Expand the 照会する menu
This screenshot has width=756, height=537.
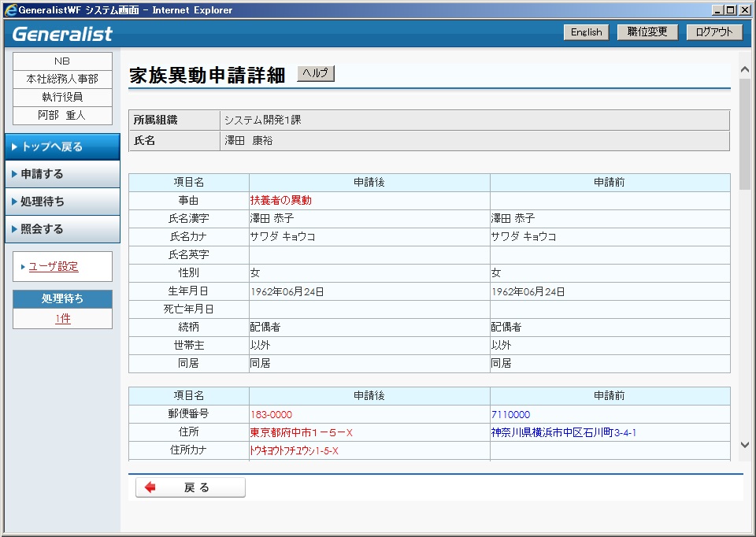tap(61, 229)
